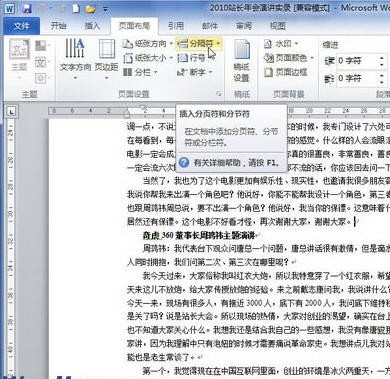Switch to the 插入 tab
The width and height of the screenshot is (390, 379).
point(92,26)
